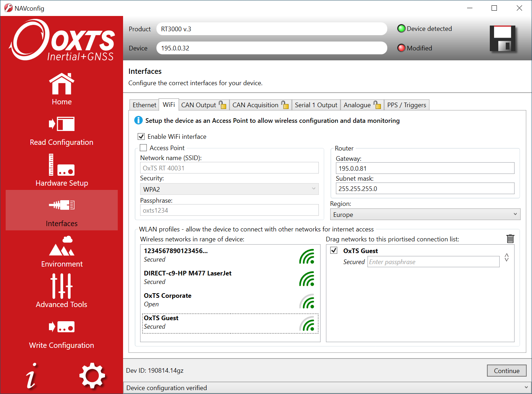The width and height of the screenshot is (532, 394).
Task: Switch to the Ethernet tab
Action: [x=144, y=105]
